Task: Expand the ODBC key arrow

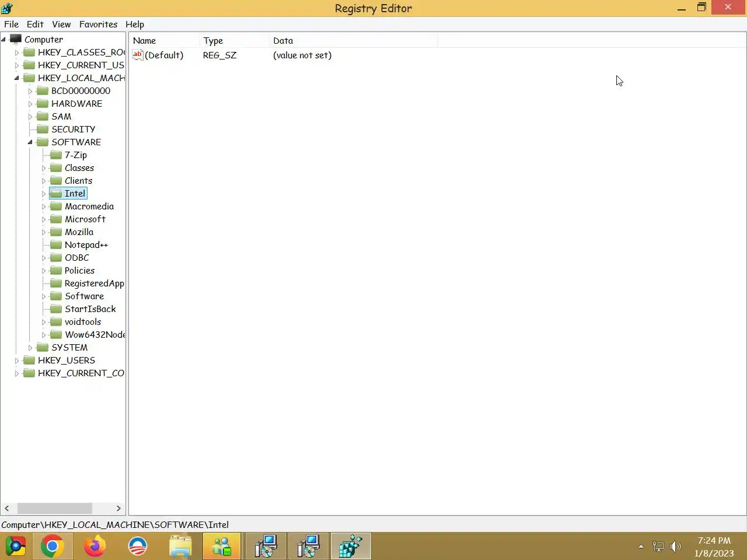Action: click(x=44, y=258)
